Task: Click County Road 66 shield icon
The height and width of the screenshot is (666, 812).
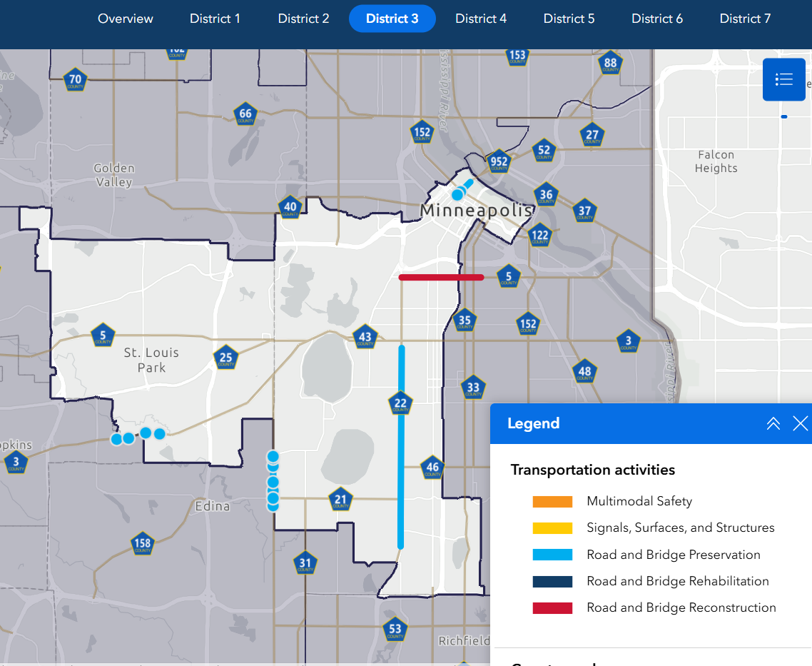Action: pyautogui.click(x=245, y=114)
